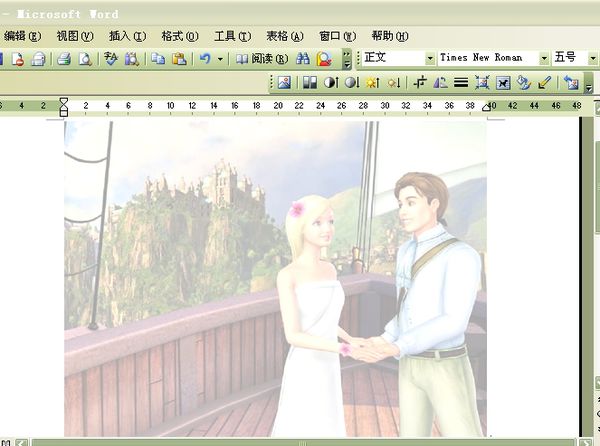Click the horizontal scrollbar right arrow
This screenshot has width=600, height=446.
(x=586, y=443)
